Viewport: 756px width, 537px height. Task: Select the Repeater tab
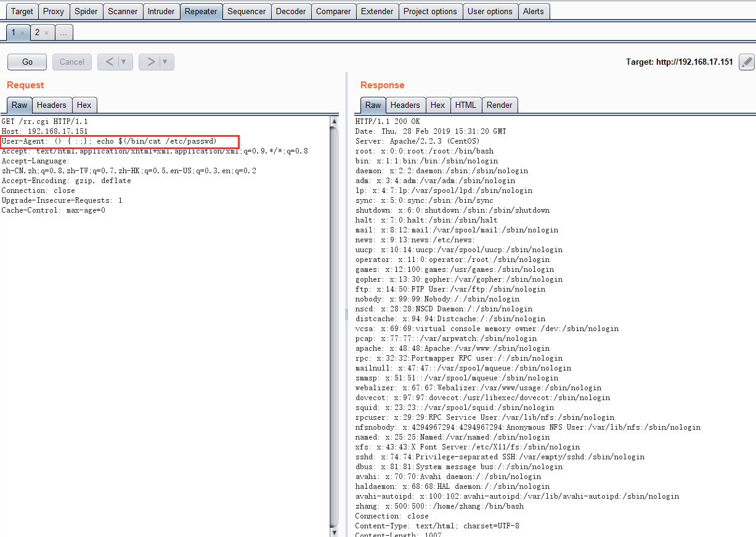click(x=201, y=11)
